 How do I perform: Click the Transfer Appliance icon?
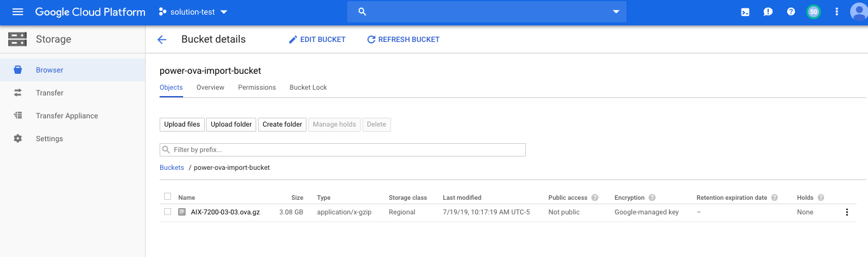click(18, 116)
